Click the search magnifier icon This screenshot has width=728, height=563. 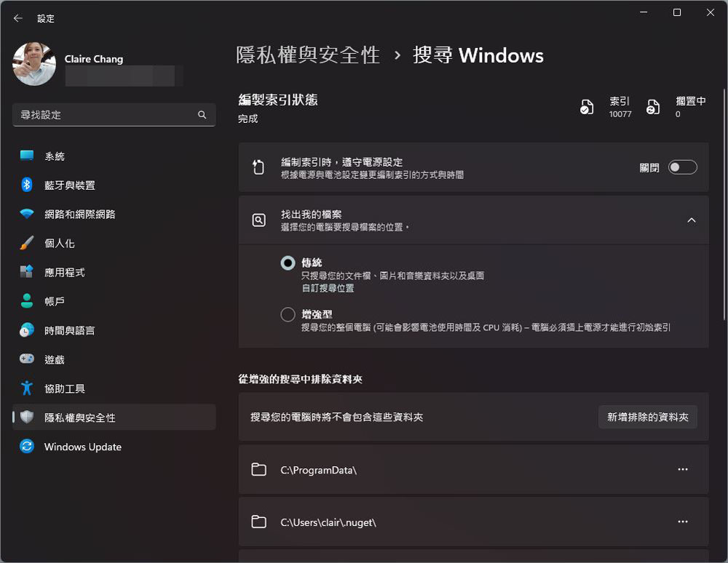click(202, 114)
